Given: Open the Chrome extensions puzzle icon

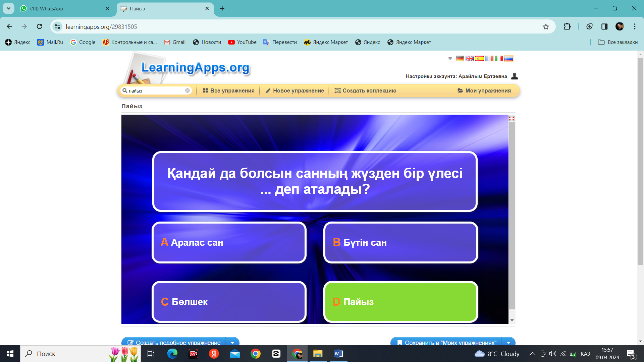Looking at the screenshot, I should [x=567, y=26].
